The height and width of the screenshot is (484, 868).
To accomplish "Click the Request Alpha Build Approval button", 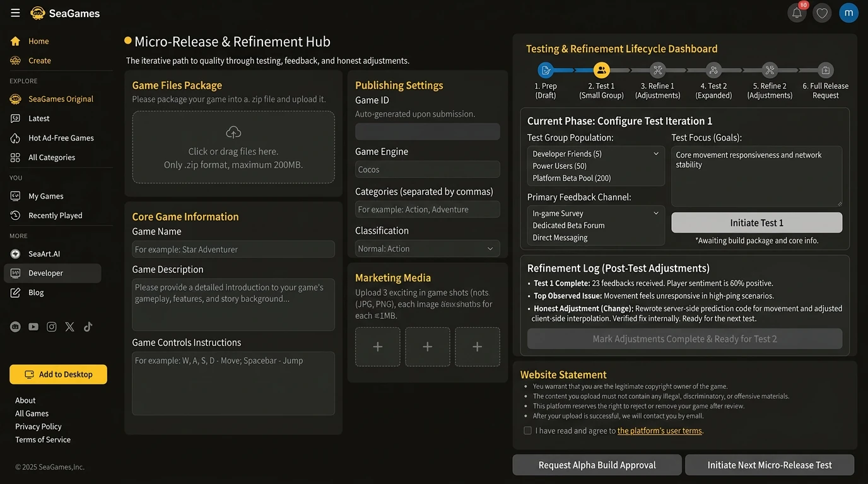I will pos(596,464).
